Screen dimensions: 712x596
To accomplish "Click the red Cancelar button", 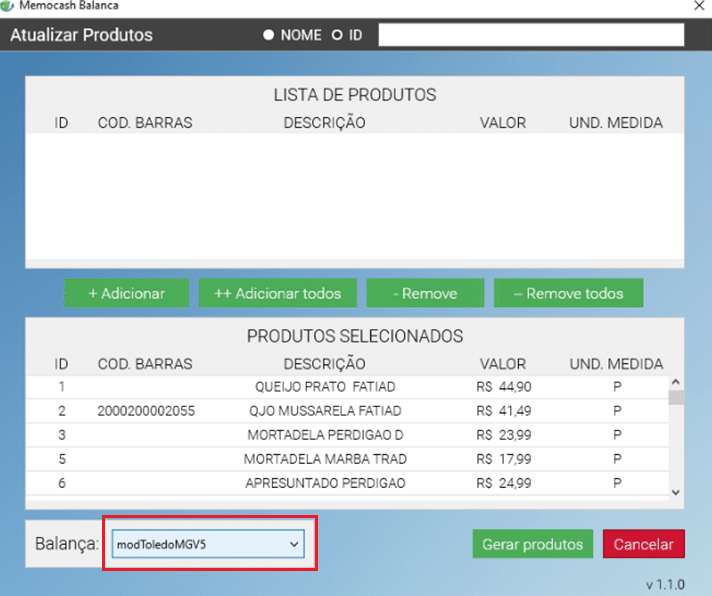I will coord(643,544).
